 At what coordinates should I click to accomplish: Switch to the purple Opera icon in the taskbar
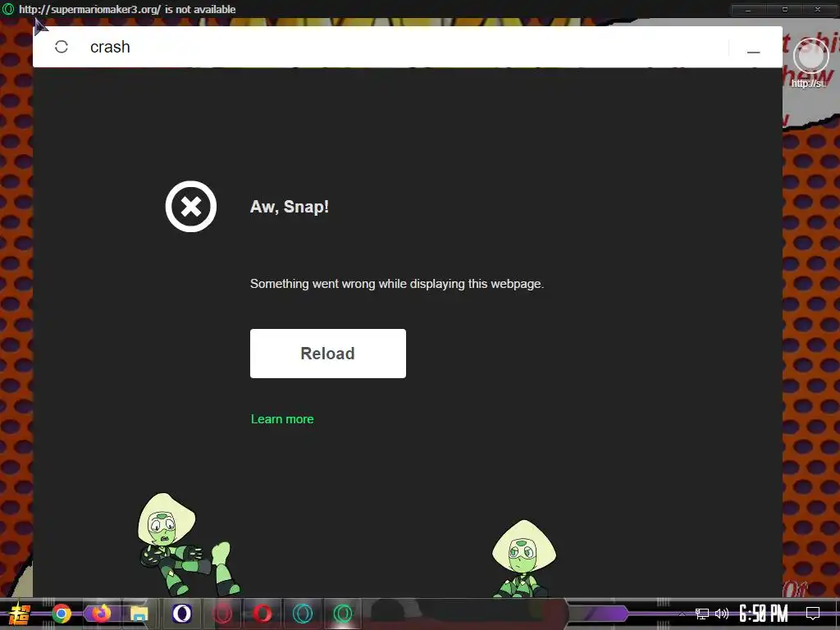(182, 614)
